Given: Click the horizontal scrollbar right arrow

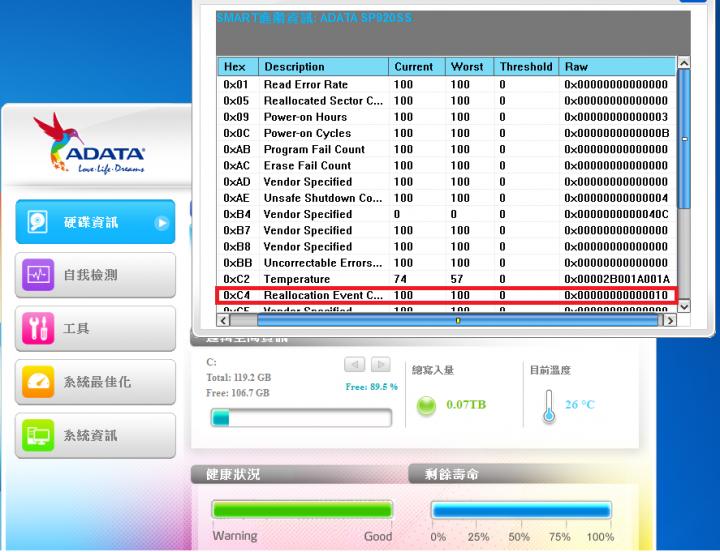Looking at the screenshot, I should coord(670,320).
